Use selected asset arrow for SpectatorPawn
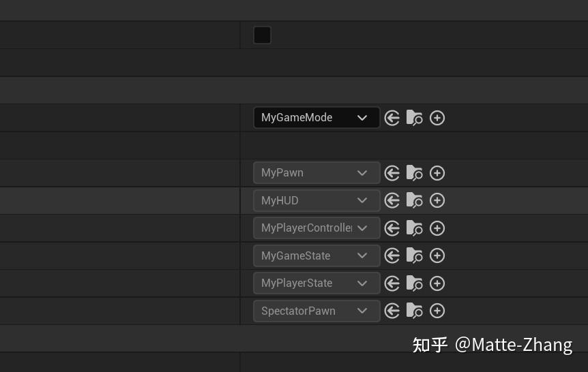588x372 pixels. pos(392,311)
